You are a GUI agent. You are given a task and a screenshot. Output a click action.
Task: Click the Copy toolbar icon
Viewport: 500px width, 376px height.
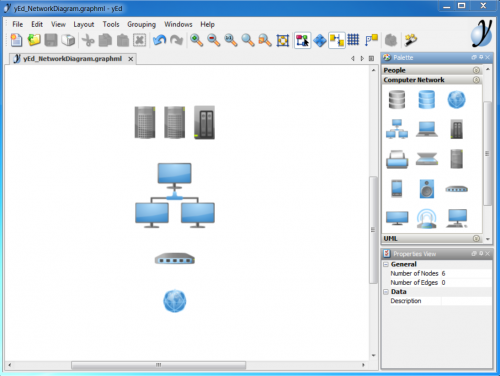click(x=105, y=40)
